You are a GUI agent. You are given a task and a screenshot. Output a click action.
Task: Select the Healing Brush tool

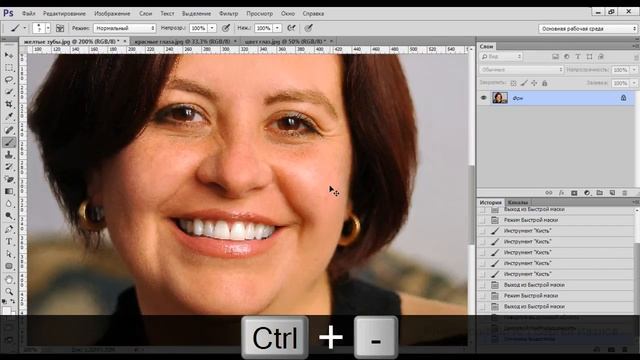point(9,130)
